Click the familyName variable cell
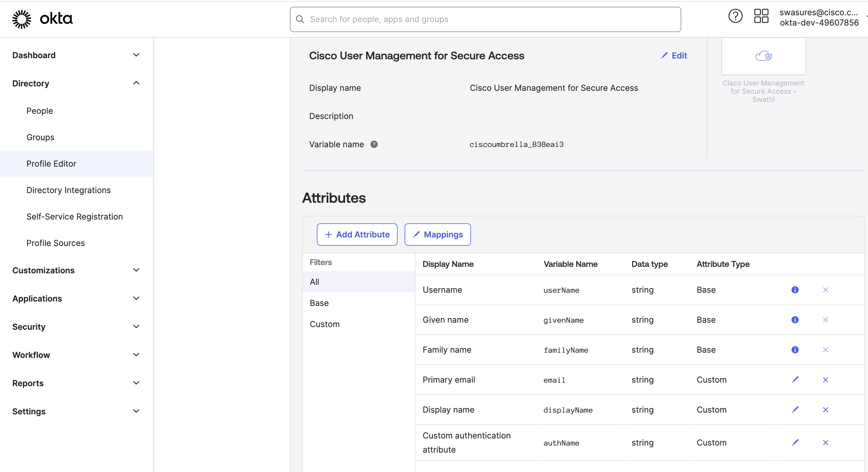 coord(566,350)
